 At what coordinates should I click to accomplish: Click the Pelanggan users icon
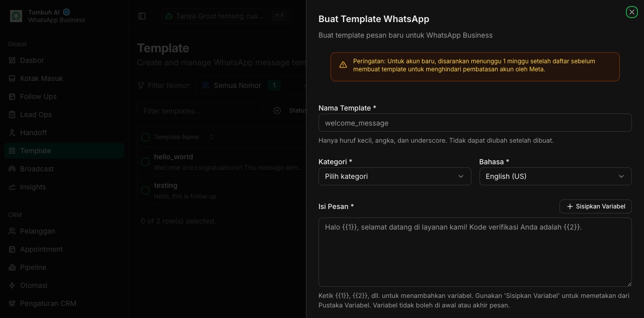(x=12, y=231)
